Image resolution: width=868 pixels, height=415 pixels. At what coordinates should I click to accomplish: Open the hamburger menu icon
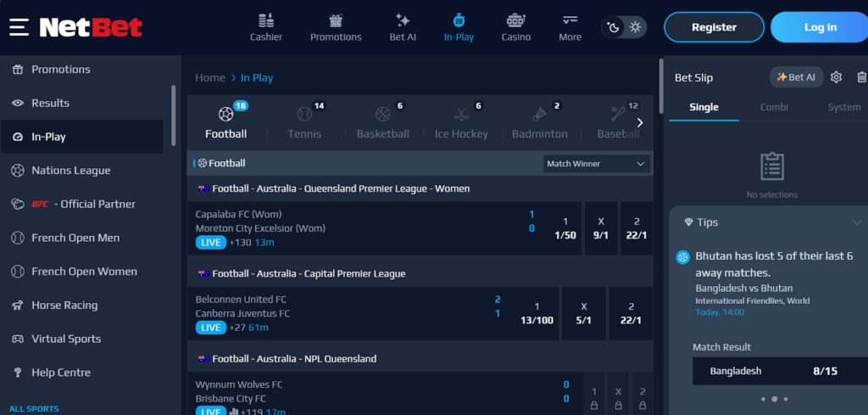tap(19, 27)
